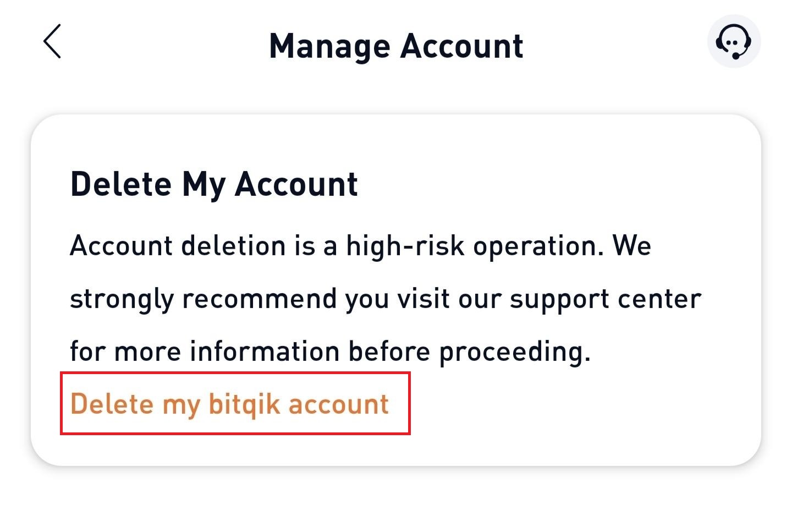
Task: Click 'for more information before proceeding' line
Action: [x=330, y=352]
